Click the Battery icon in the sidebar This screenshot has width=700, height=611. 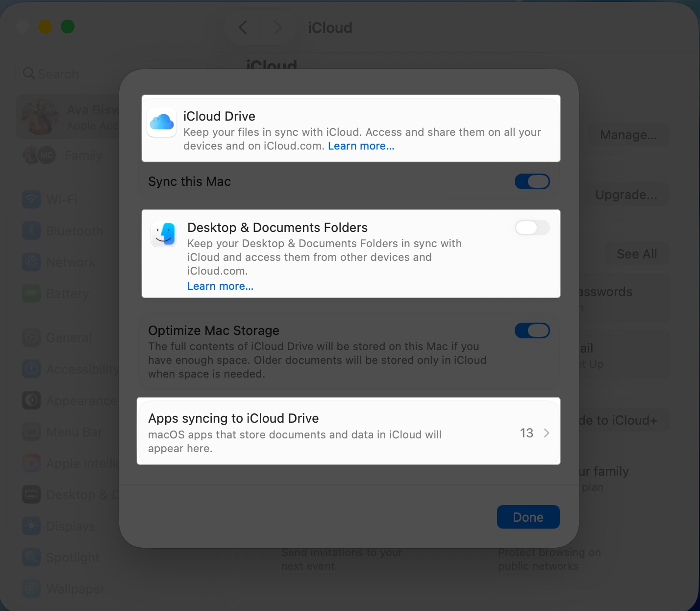[31, 293]
